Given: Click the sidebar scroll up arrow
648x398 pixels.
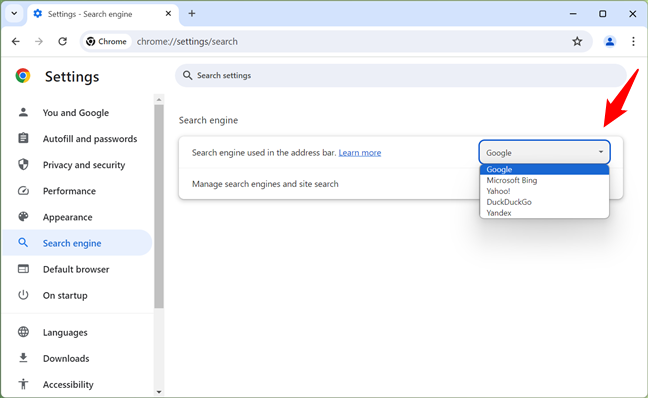Looking at the screenshot, I should 159,100.
